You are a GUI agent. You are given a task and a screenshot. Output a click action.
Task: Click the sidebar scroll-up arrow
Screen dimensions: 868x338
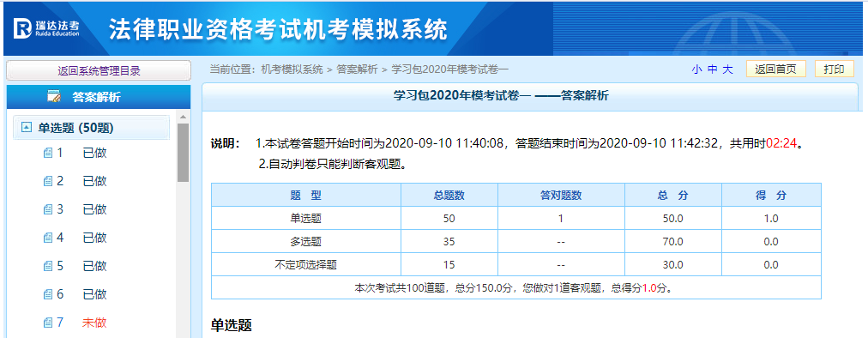(183, 117)
